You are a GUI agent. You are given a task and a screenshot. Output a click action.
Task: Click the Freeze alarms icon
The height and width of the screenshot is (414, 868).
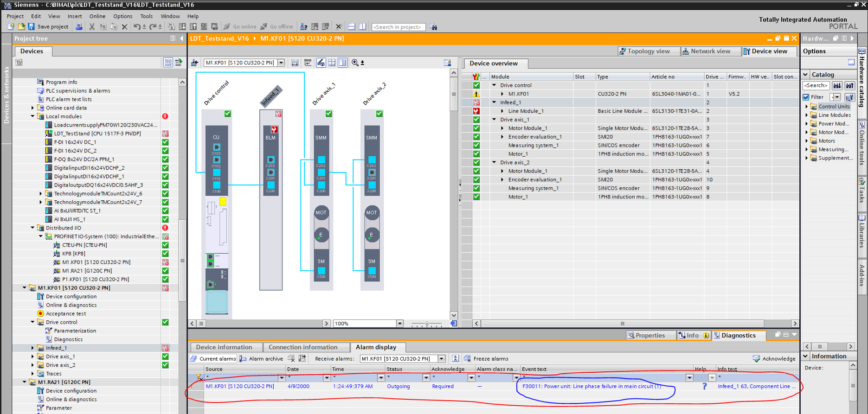click(x=467, y=359)
